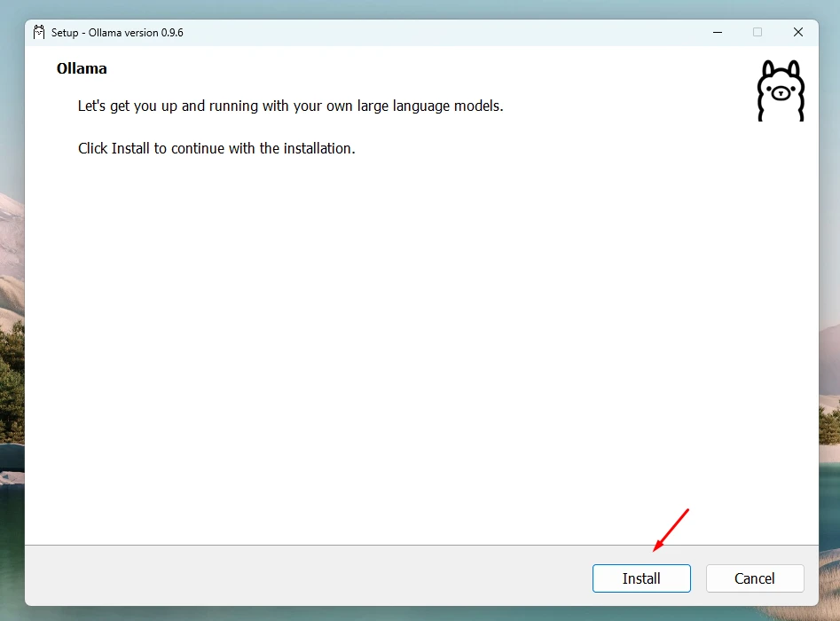Close the Ollama setup window
The width and height of the screenshot is (840, 621).
pyautogui.click(x=798, y=32)
